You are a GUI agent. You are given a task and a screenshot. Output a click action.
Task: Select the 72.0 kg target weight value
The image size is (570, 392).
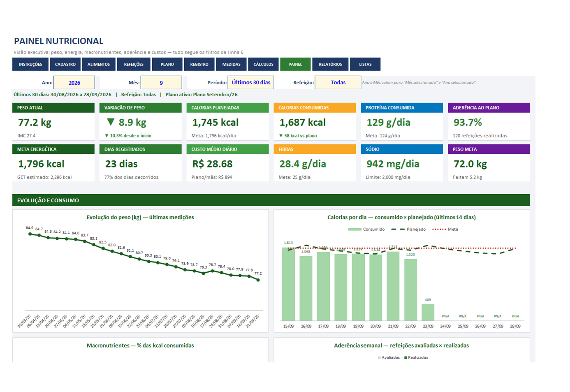coord(470,164)
